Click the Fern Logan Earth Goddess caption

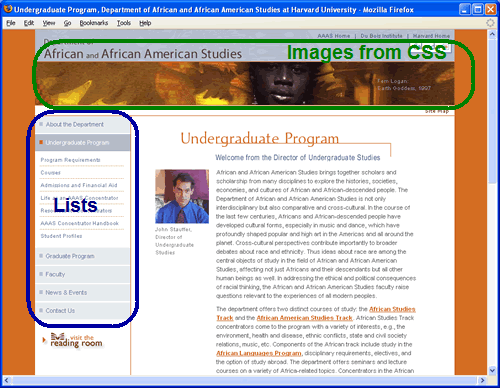pyautogui.click(x=404, y=85)
